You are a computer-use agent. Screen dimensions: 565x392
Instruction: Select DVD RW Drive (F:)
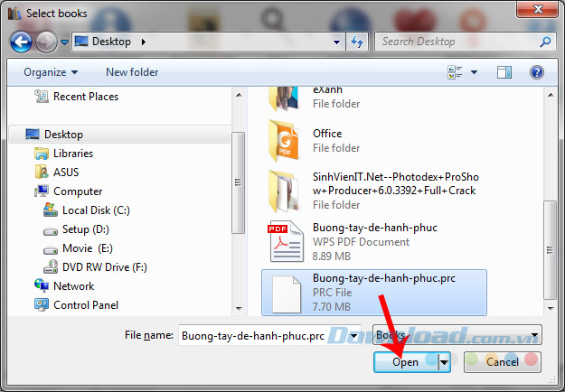(104, 267)
